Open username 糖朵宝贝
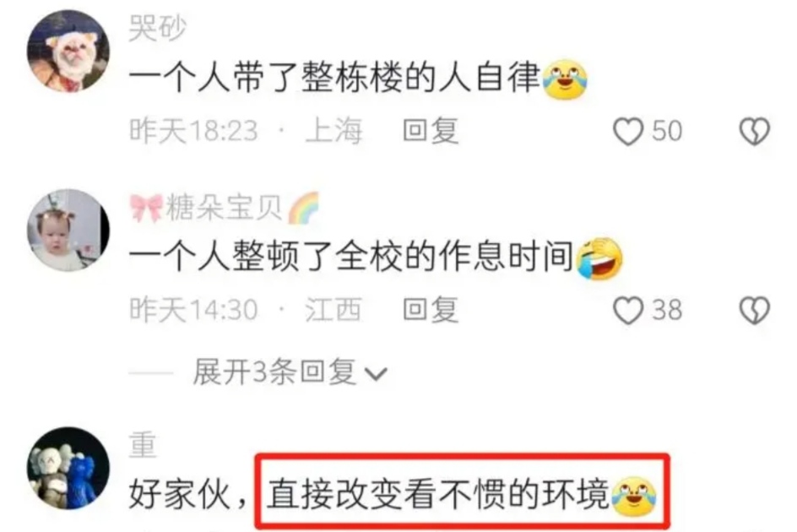Screen dimensions: 797x532 click(x=225, y=207)
